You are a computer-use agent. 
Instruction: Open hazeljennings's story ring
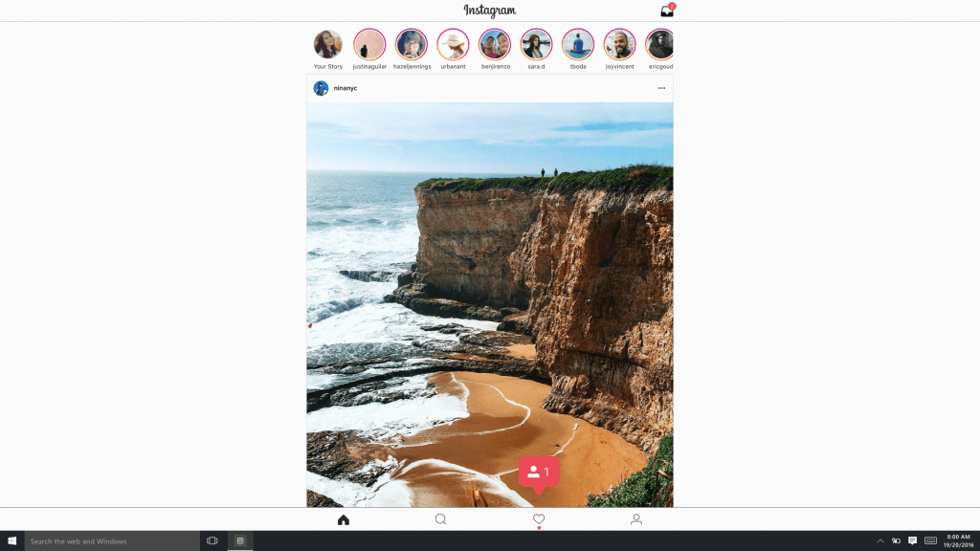click(412, 42)
